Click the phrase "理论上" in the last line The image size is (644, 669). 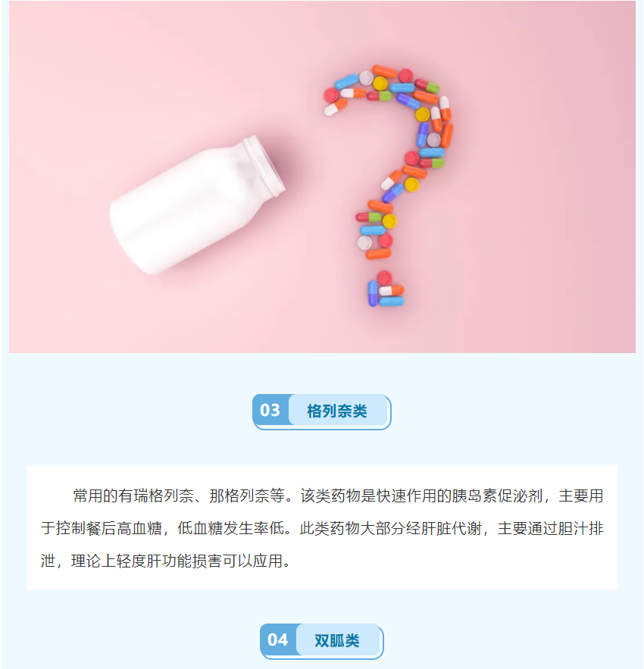click(93, 561)
